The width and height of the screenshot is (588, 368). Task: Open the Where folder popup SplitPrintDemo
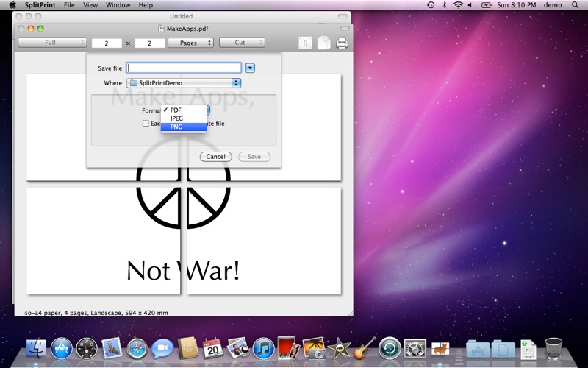tap(184, 83)
